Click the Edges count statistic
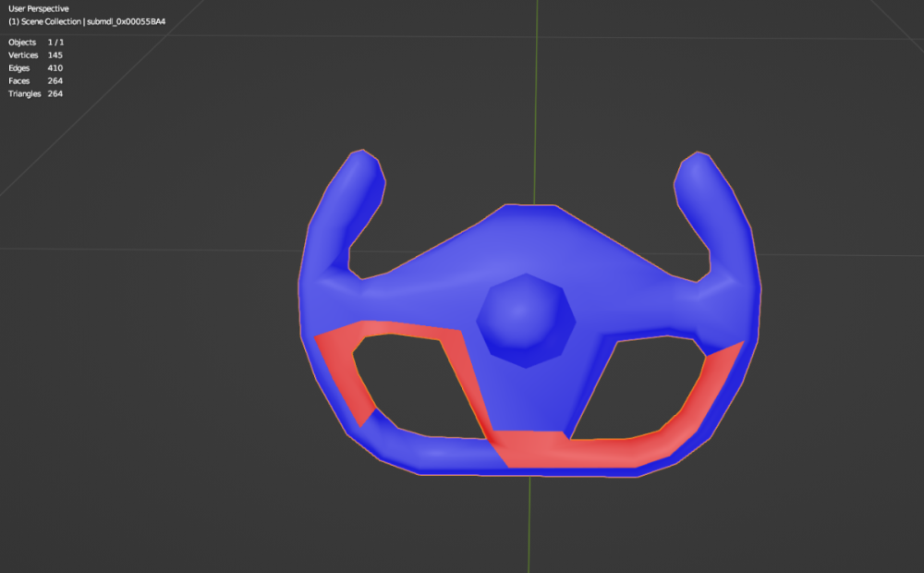The height and width of the screenshot is (573, 924). pyautogui.click(x=35, y=68)
